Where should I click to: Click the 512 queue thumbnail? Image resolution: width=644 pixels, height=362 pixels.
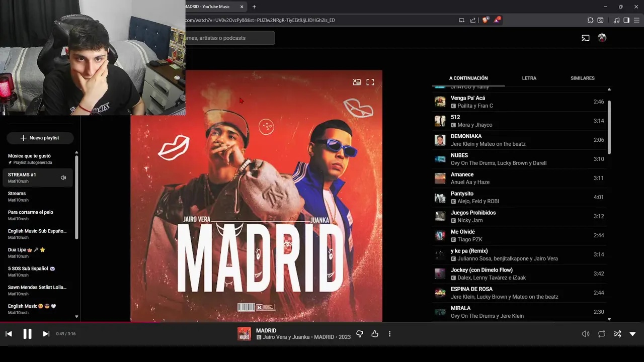[x=440, y=121]
